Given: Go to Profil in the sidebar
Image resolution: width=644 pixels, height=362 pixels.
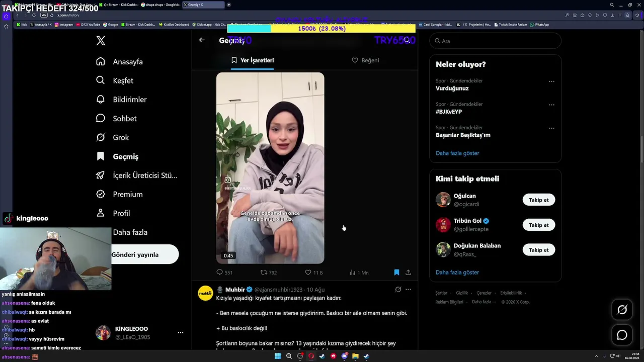Looking at the screenshot, I should tap(113, 213).
